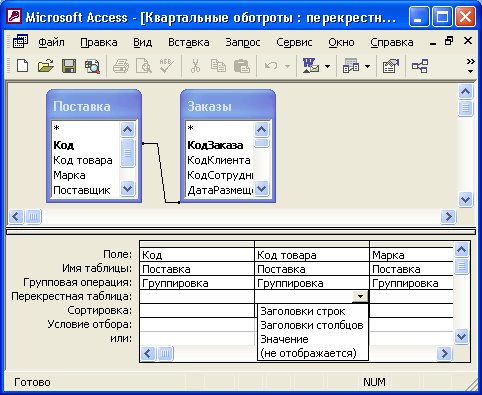
Task: Open the Office Links dropdown arrow
Action: coord(327,66)
